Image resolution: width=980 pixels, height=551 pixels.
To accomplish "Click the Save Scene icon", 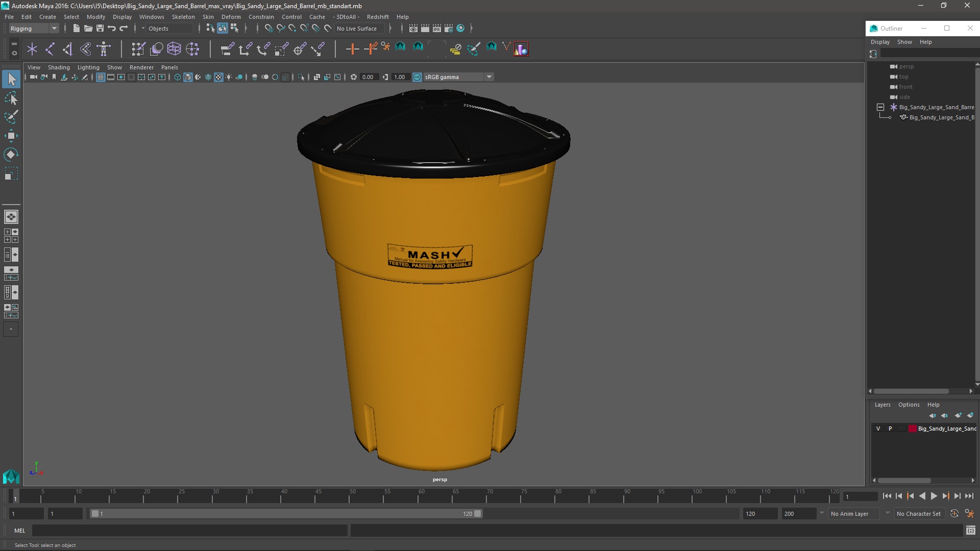I will pos(100,29).
